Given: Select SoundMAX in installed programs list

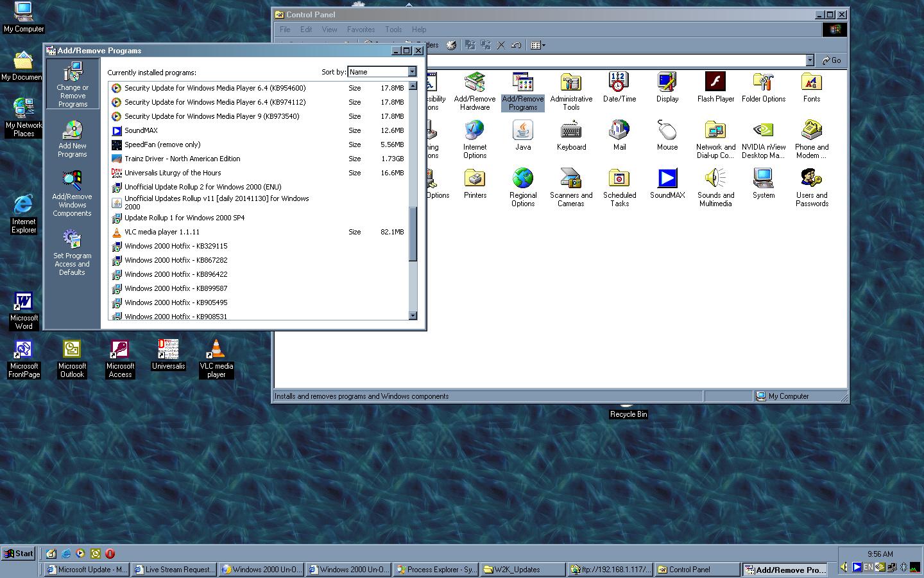Looking at the screenshot, I should 259,130.
